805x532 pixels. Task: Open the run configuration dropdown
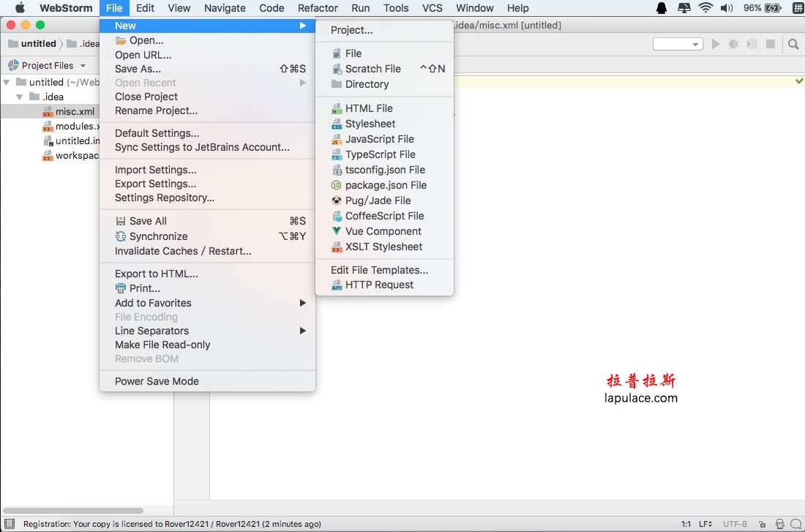click(678, 44)
